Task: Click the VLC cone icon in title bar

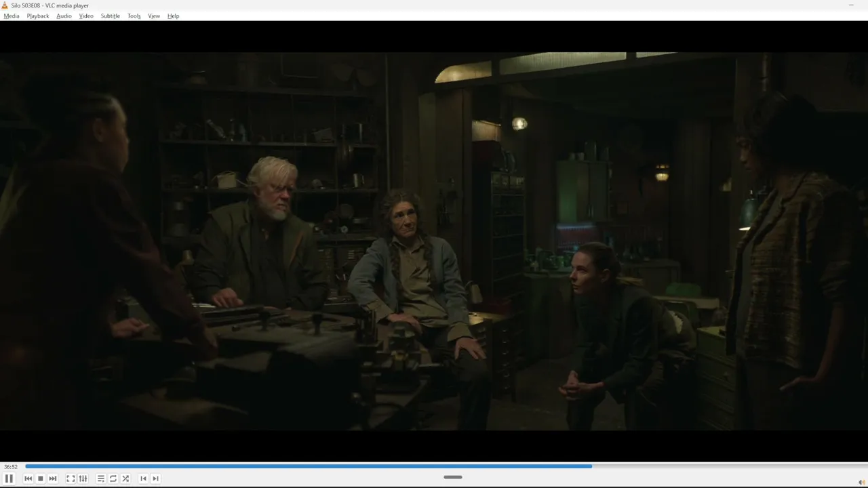Action: pyautogui.click(x=5, y=5)
